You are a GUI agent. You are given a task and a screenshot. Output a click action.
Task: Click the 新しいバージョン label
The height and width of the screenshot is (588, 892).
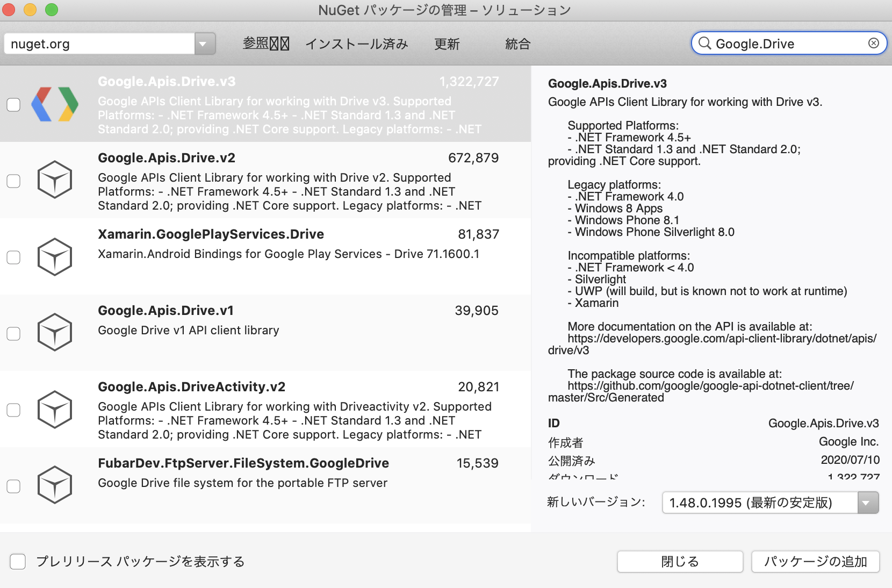tap(596, 503)
